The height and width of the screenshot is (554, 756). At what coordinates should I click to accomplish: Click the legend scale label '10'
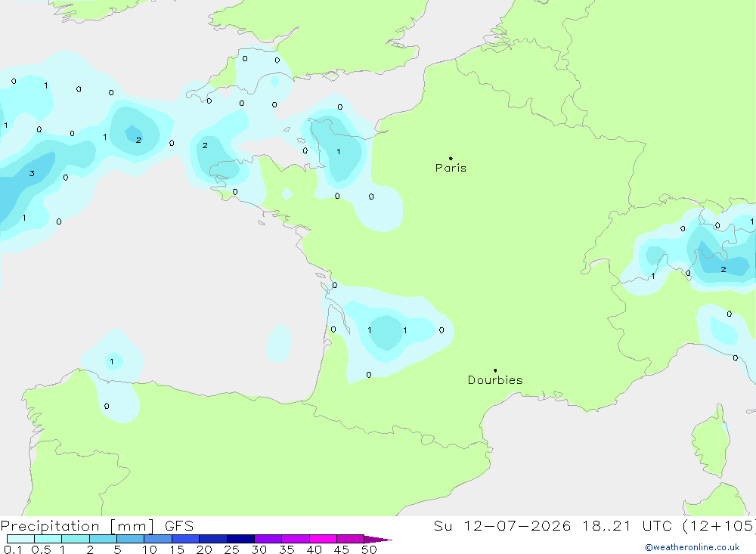point(150,549)
